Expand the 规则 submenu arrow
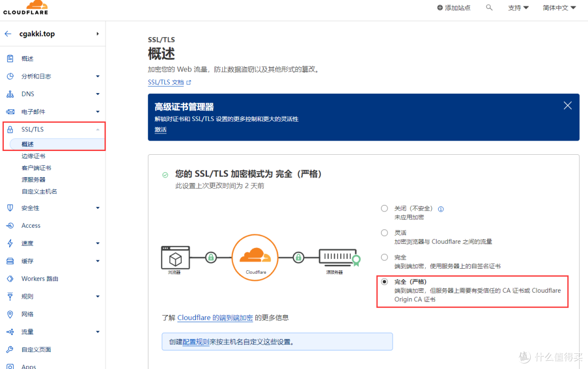Viewport: 588px width, 369px height. pyautogui.click(x=97, y=296)
